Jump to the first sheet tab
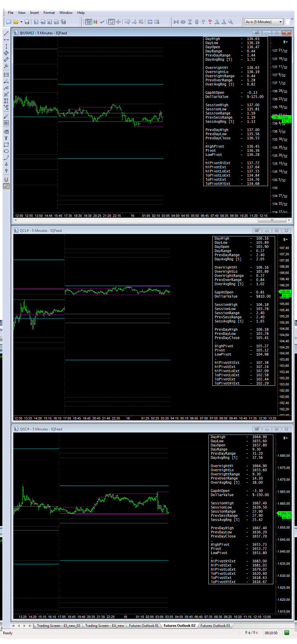The width and height of the screenshot is (297, 644). coord(13,626)
